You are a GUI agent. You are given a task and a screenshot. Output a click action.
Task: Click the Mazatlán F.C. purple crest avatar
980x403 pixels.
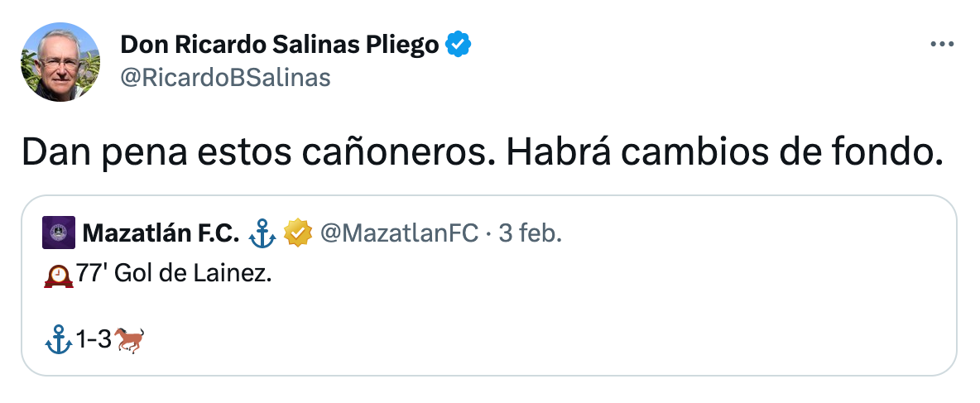point(60,234)
